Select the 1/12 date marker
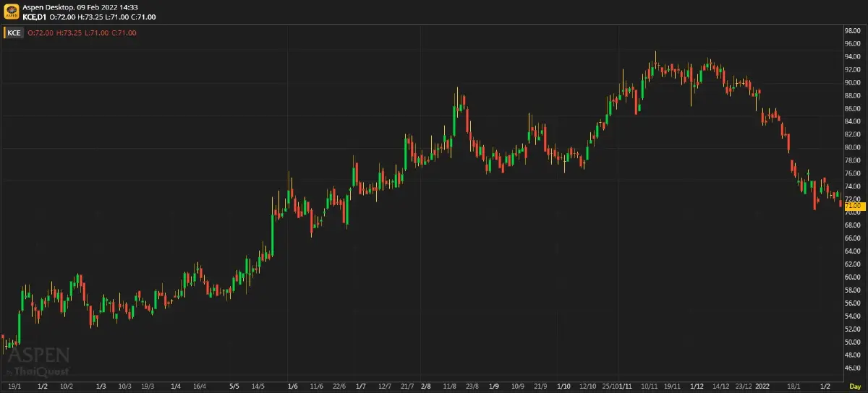The height and width of the screenshot is (393, 868). click(697, 386)
